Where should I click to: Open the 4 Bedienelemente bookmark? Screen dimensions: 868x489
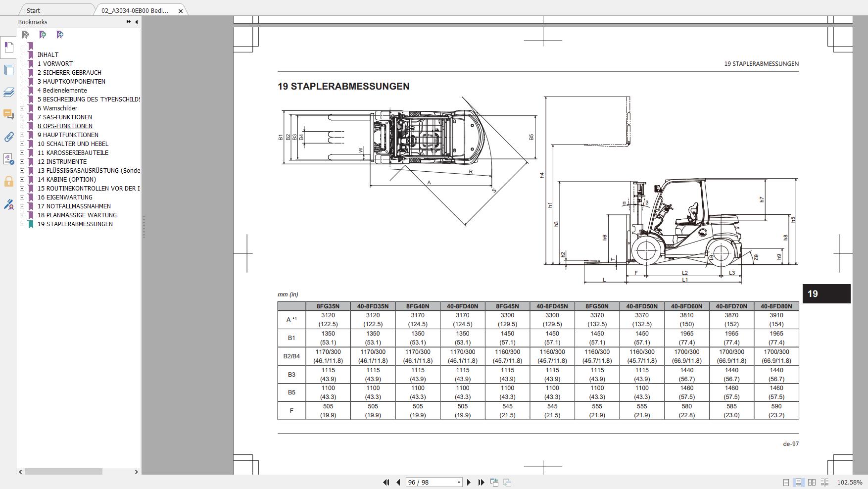(x=62, y=90)
